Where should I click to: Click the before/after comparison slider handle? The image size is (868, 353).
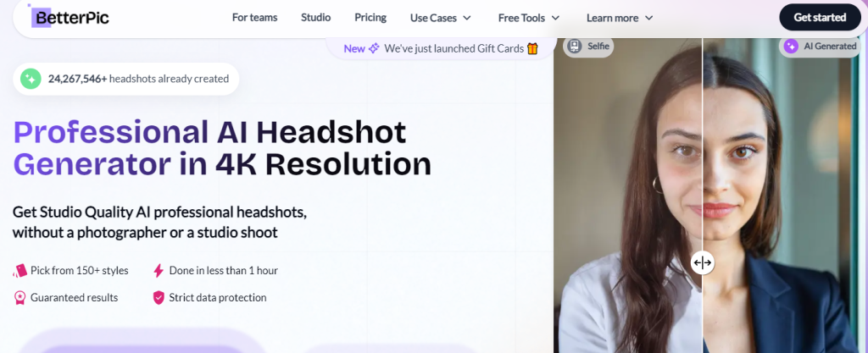tap(702, 262)
